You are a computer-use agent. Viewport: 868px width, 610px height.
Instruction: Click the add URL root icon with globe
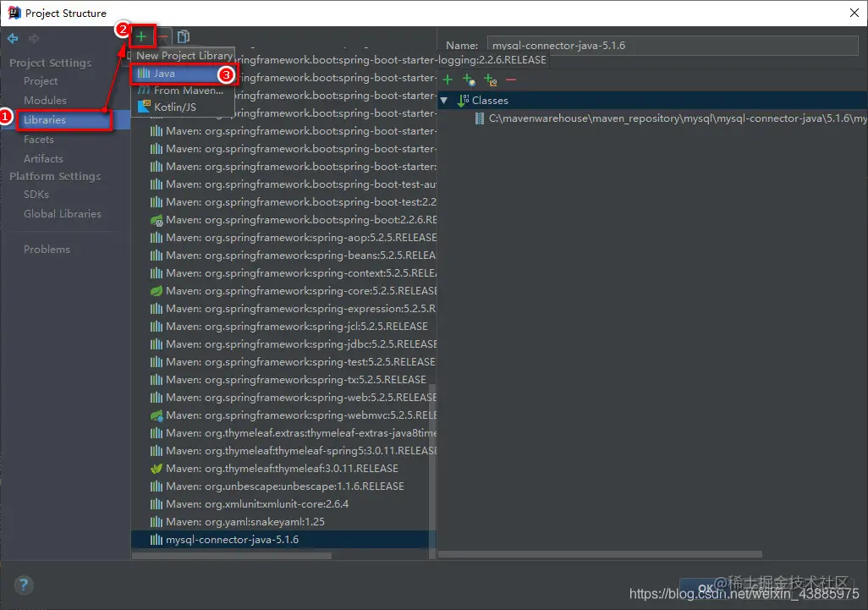click(469, 80)
